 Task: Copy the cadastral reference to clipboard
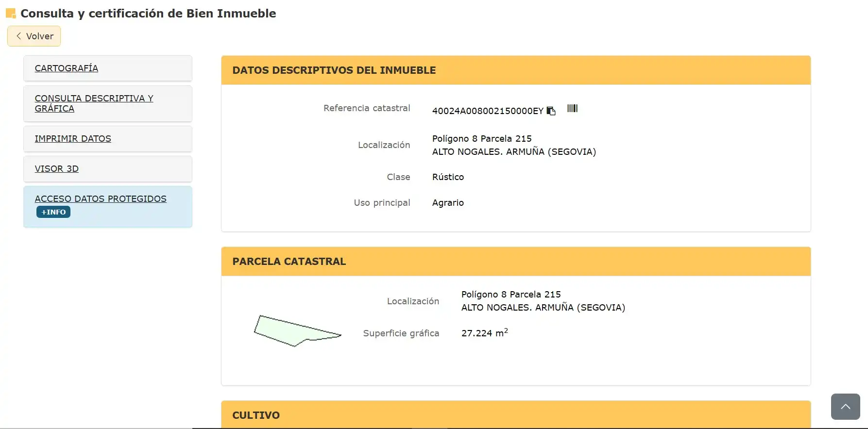(x=551, y=111)
